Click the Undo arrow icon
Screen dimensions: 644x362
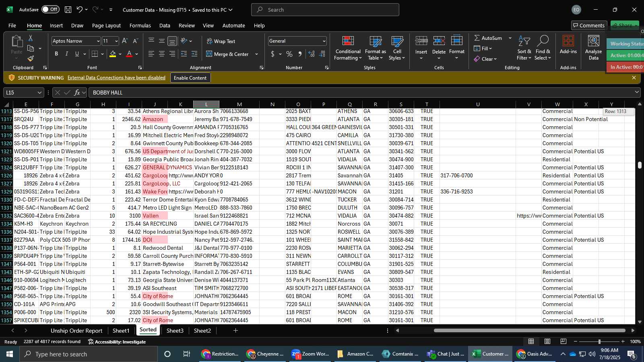pos(80,10)
